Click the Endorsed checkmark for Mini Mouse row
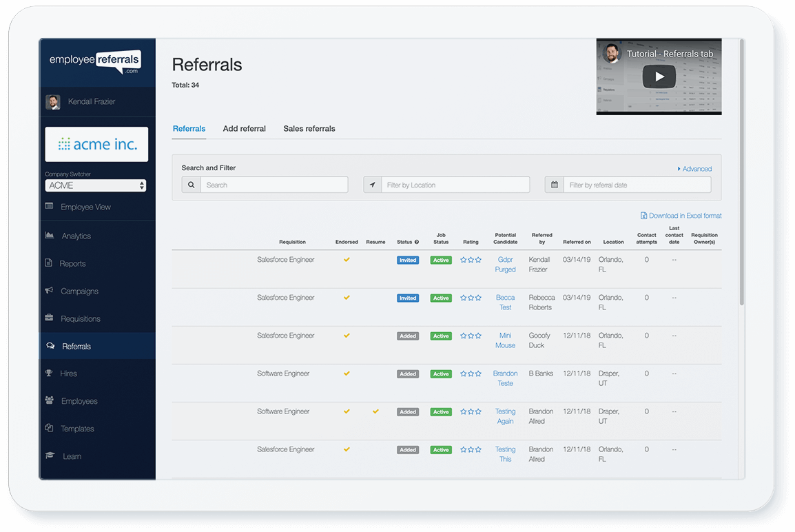The width and height of the screenshot is (795, 532). (x=347, y=336)
